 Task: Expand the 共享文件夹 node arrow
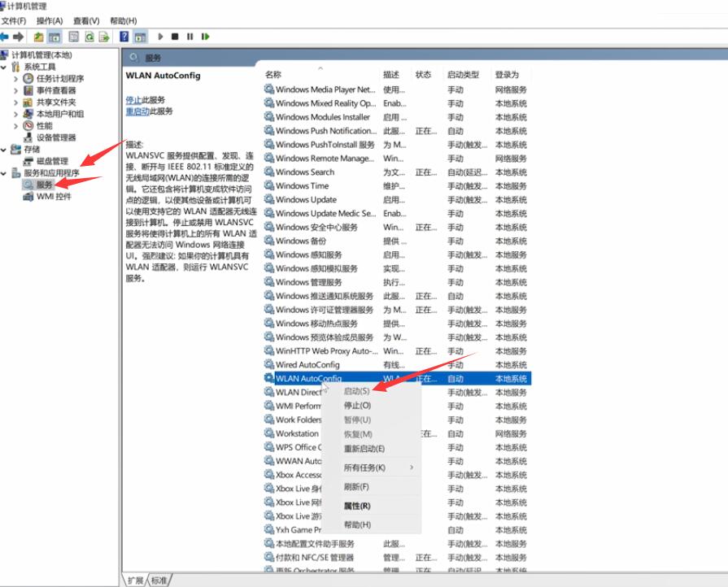tap(15, 102)
